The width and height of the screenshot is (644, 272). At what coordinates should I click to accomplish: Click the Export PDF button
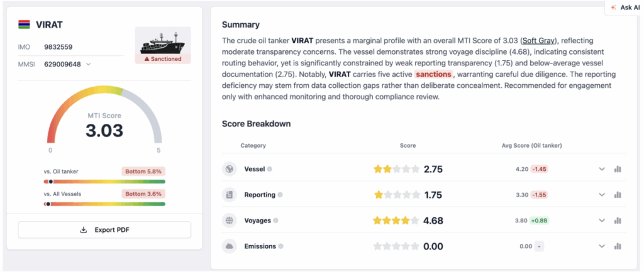click(x=104, y=230)
